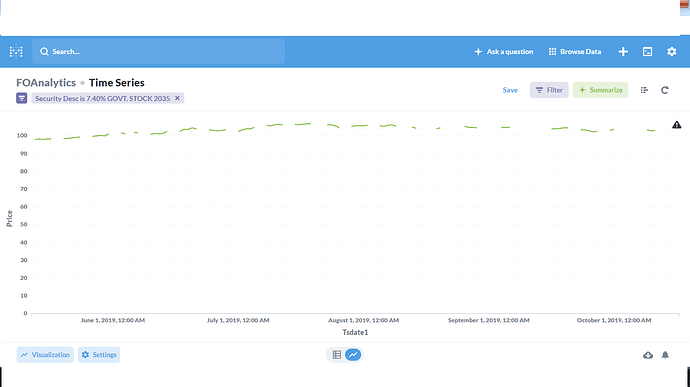Click the warning triangle icon
690x387 pixels.
pyautogui.click(x=677, y=125)
